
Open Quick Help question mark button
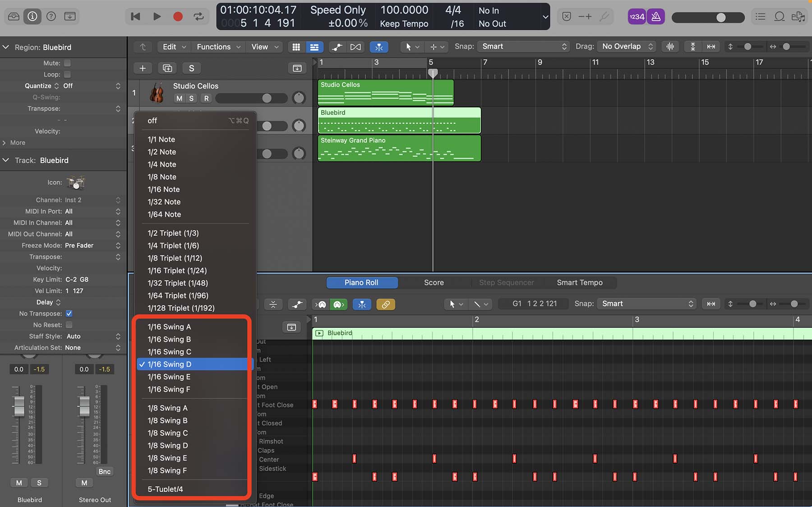[51, 17]
